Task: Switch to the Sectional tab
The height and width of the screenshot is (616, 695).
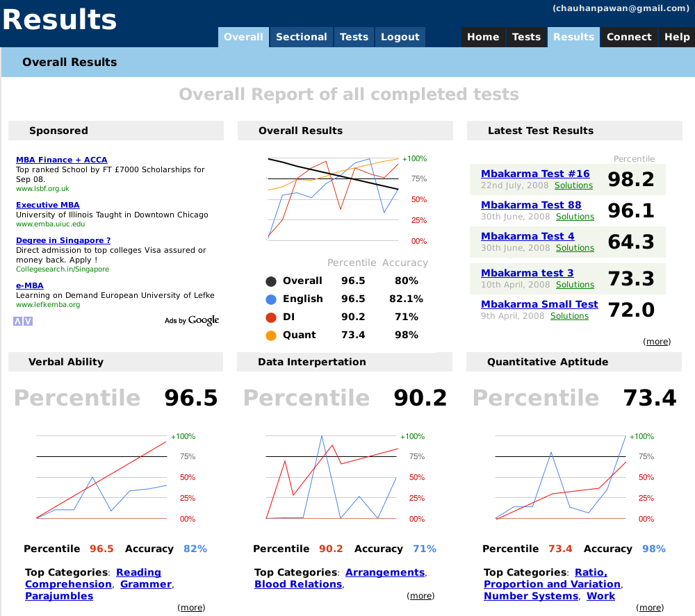Action: [301, 38]
